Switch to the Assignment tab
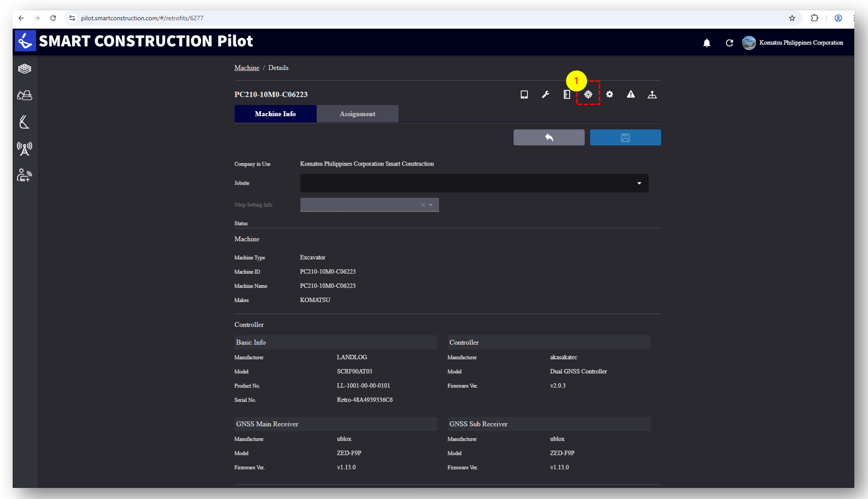868x499 pixels. click(x=357, y=114)
